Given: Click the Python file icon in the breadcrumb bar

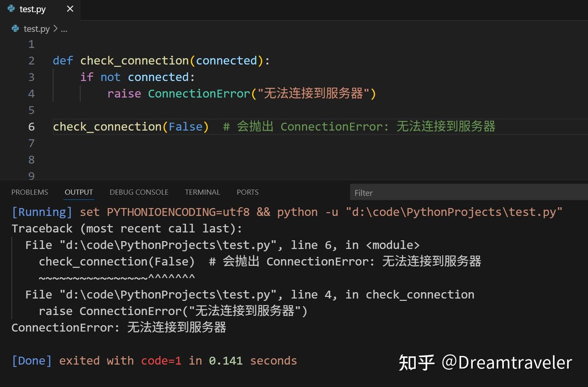Looking at the screenshot, I should (15, 29).
